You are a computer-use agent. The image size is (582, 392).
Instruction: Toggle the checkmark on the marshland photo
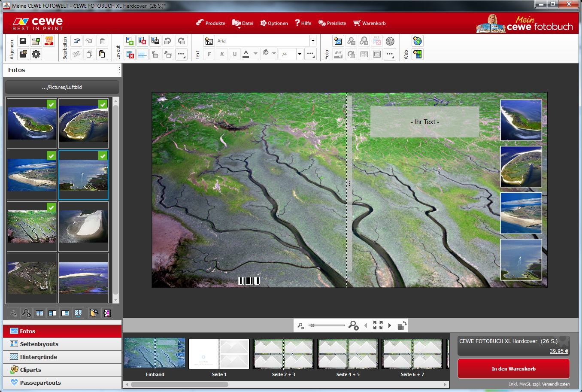(51, 207)
